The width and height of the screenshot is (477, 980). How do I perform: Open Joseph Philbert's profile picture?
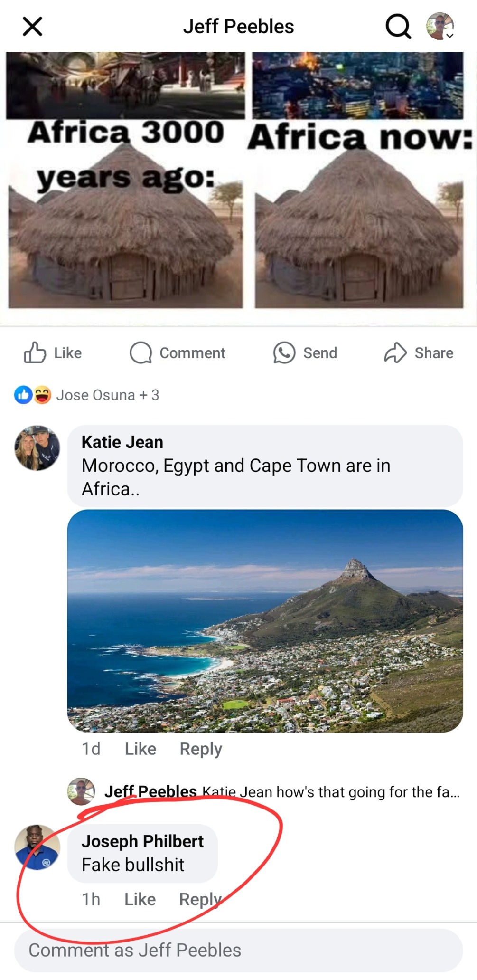click(x=37, y=847)
